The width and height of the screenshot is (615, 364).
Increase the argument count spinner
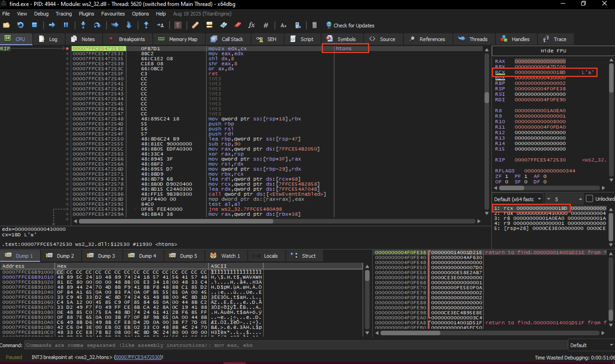580,199
